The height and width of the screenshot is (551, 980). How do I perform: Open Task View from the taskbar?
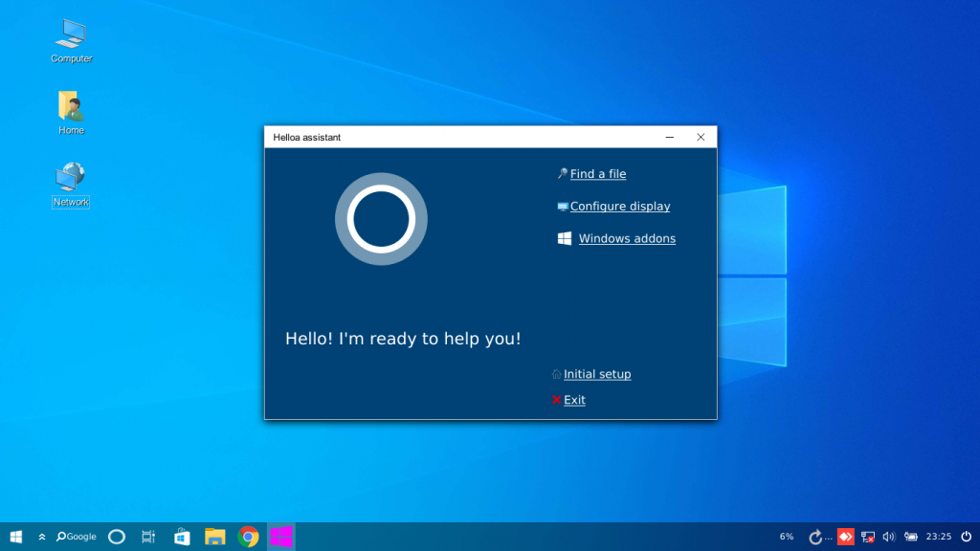pos(148,536)
